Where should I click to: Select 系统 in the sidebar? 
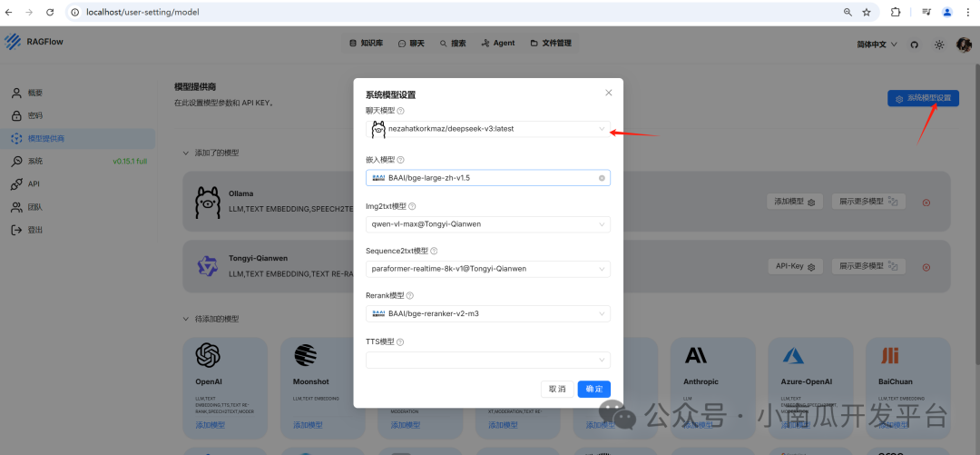(78, 162)
